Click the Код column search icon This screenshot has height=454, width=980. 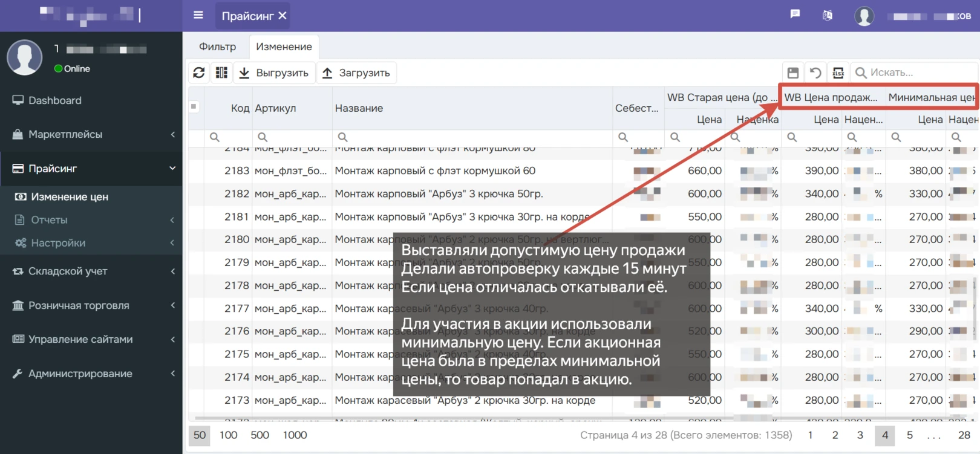tap(214, 137)
